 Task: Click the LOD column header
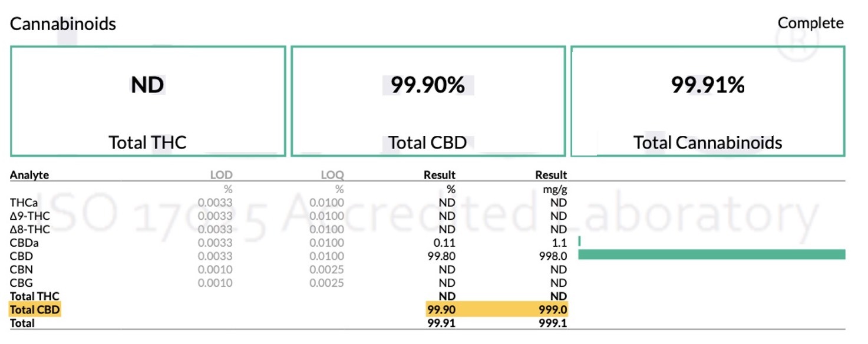[222, 175]
